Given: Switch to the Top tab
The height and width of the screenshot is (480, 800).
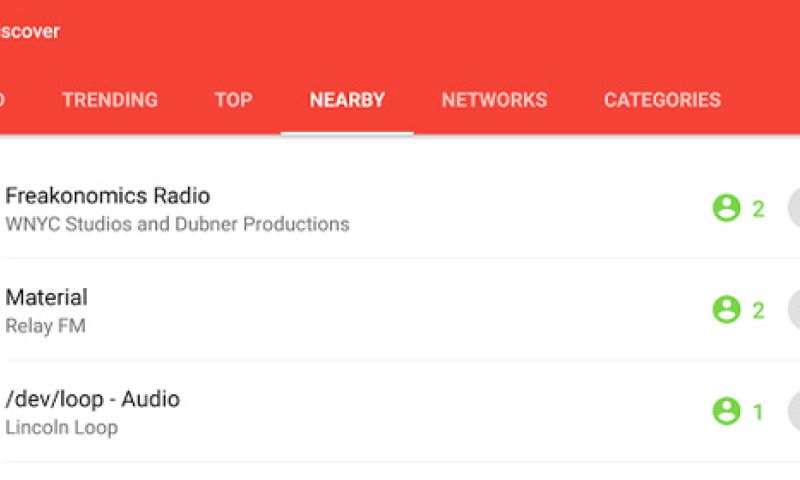Looking at the screenshot, I should (233, 100).
